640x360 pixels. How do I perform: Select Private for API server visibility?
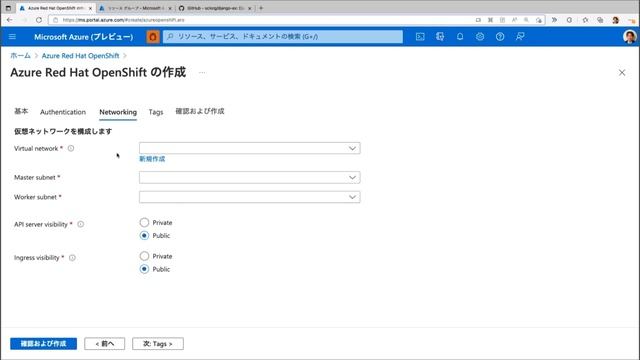[x=144, y=222]
